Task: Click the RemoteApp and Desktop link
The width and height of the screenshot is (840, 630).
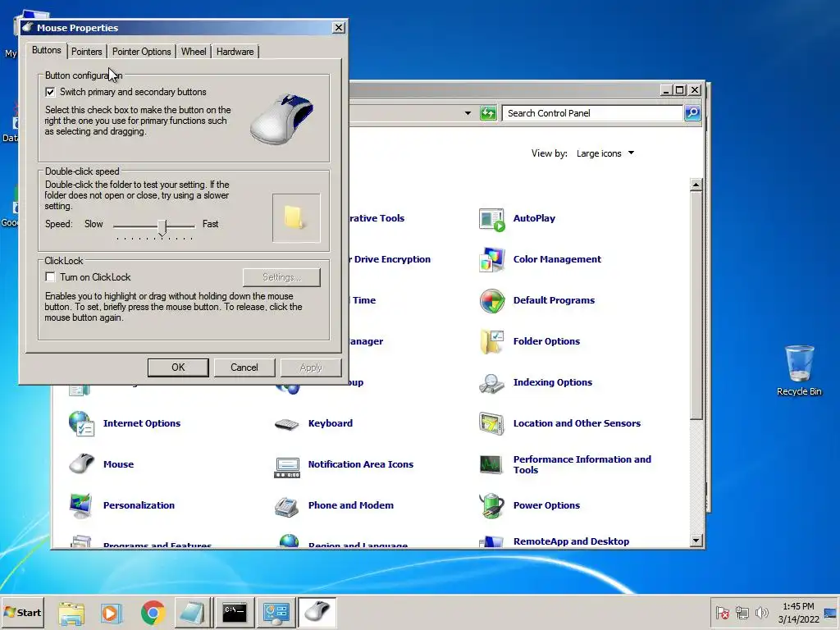Action: pos(571,541)
